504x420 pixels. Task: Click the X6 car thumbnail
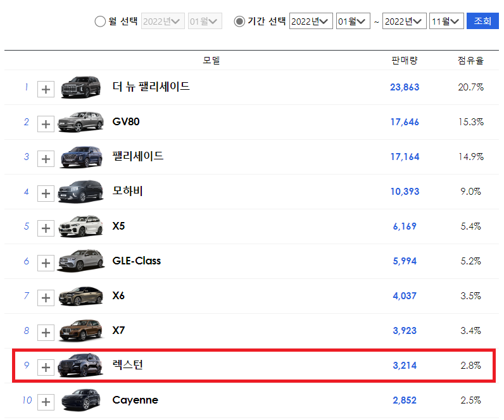(80, 296)
